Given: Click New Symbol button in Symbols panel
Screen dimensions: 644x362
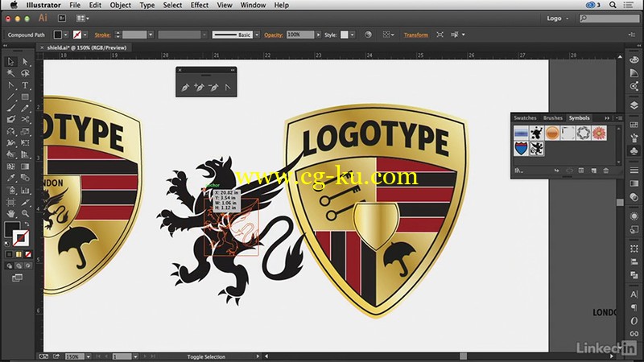Looking at the screenshot, I should pyautogui.click(x=593, y=171).
